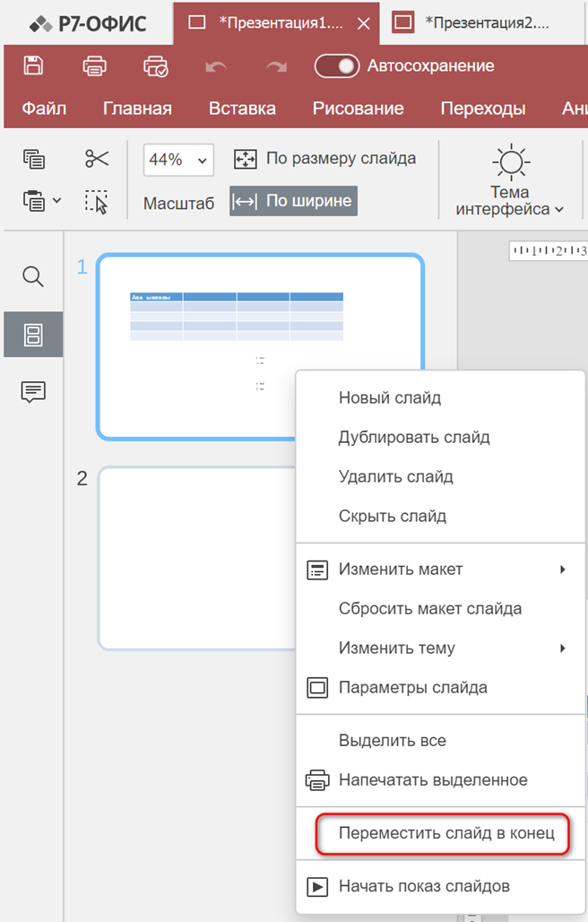Close the Презентация1 tab
Screen dimensions: 588x922
click(364, 23)
